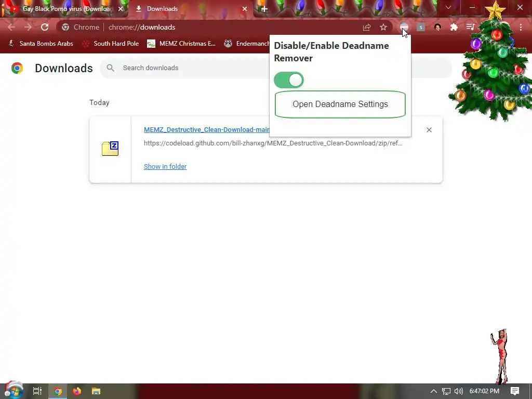Click the codeload.github.com download URL text
This screenshot has height=399, width=532.
point(273,143)
